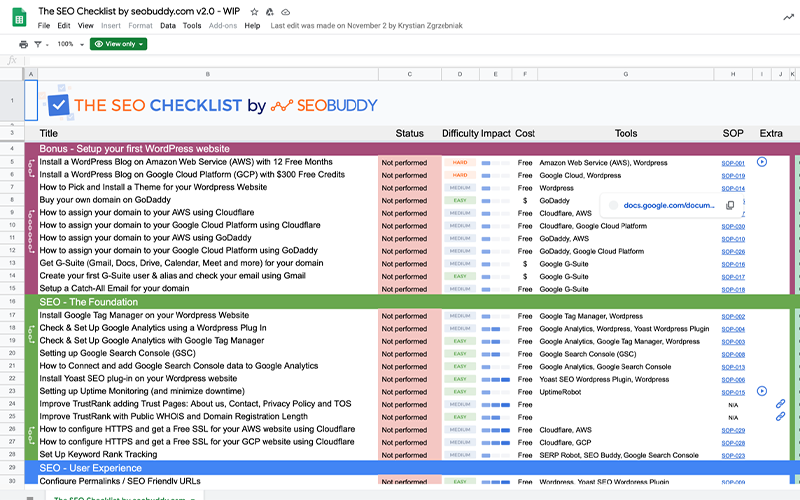Open the docs.google.com document preview link
Image resolution: width=800 pixels, height=500 pixels.
(x=669, y=205)
